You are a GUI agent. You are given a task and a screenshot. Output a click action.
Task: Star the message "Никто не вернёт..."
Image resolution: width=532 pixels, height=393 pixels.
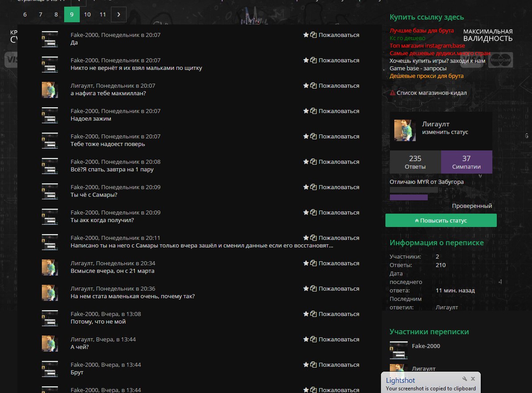[x=306, y=60]
